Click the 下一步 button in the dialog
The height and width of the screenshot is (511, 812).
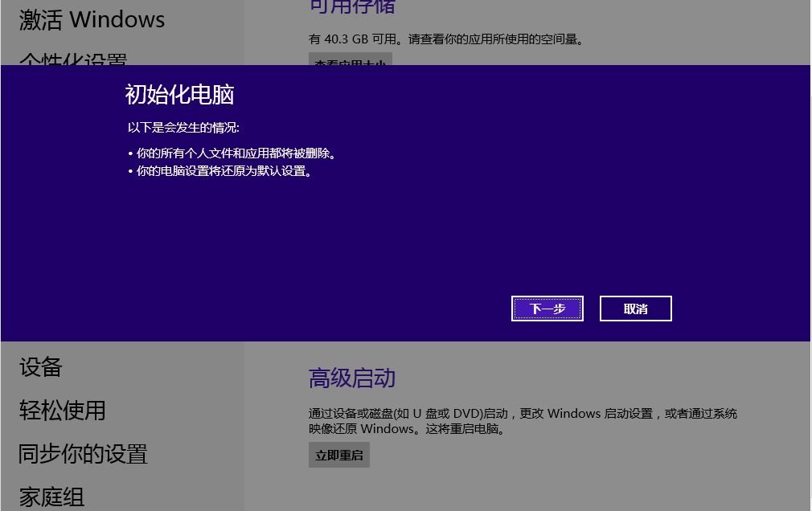click(547, 309)
